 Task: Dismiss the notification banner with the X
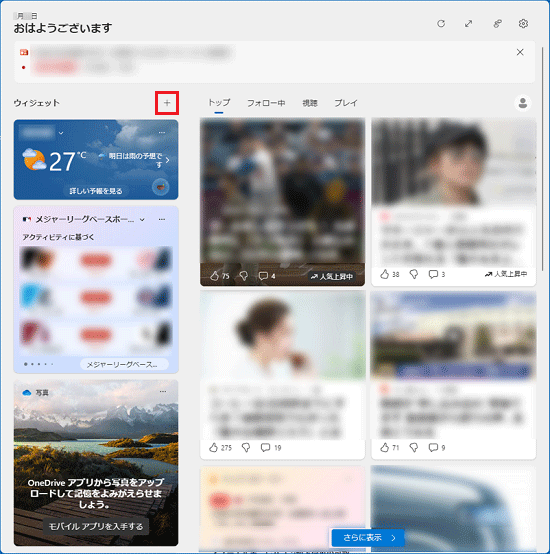[x=520, y=52]
